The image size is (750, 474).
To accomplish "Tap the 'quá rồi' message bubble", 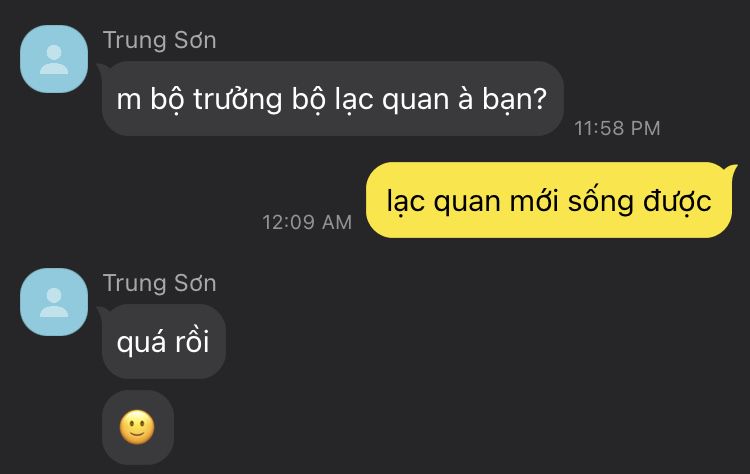I will click(x=164, y=342).
